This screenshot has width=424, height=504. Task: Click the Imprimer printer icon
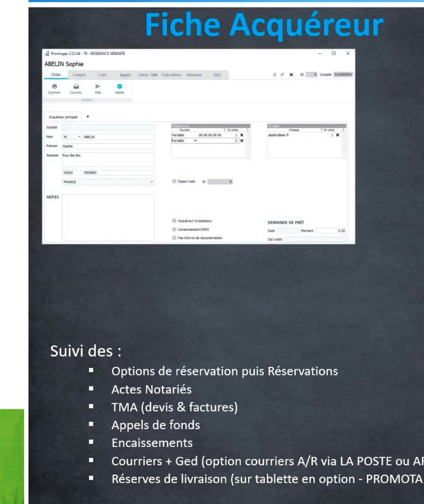point(54,86)
